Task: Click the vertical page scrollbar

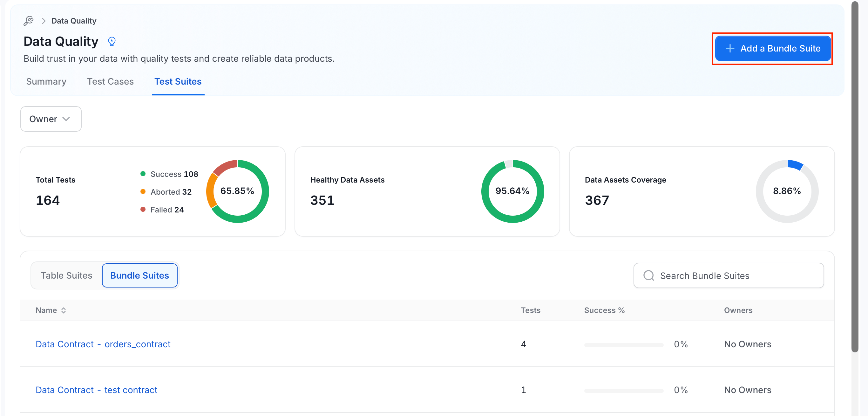Action: click(x=855, y=177)
